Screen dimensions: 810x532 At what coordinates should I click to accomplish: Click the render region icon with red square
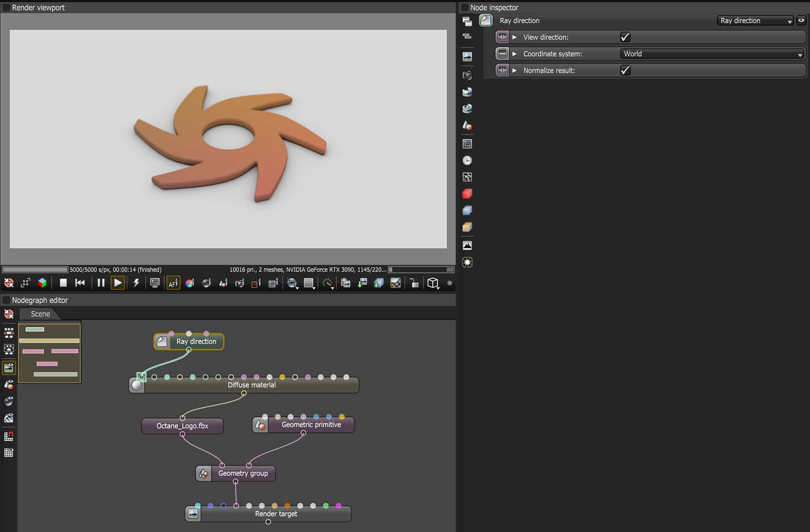[256, 283]
